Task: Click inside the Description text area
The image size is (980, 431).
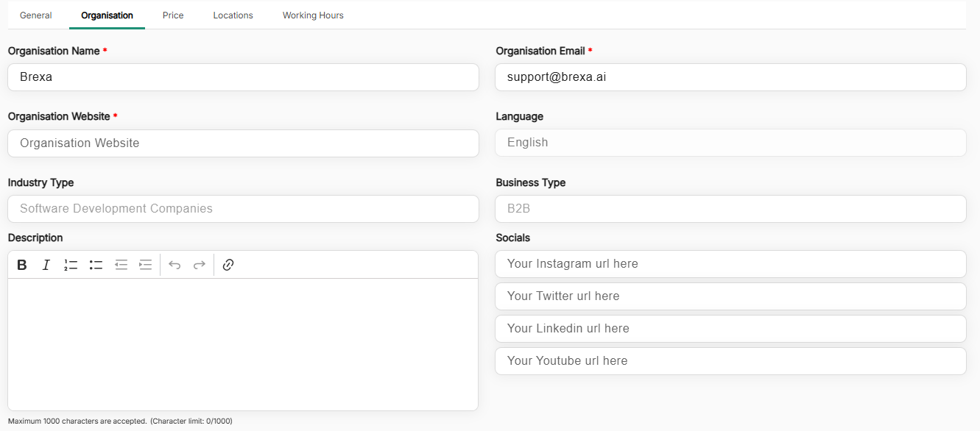Action: coord(243,344)
